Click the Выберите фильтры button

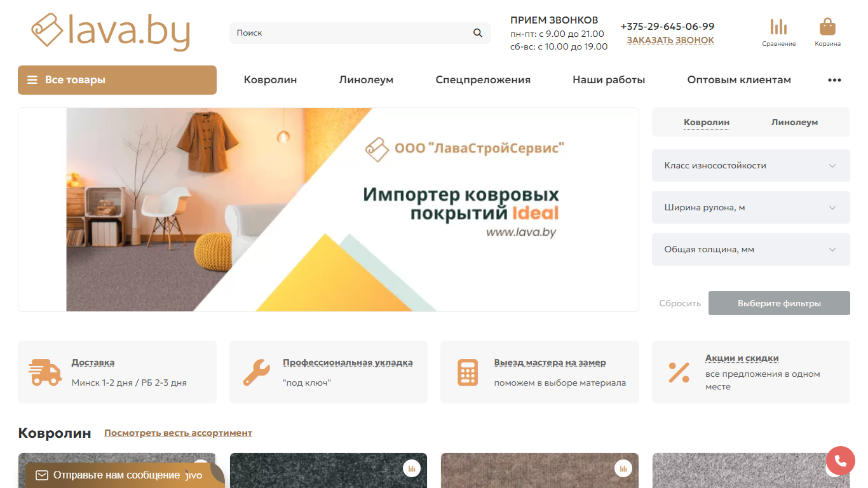(779, 303)
